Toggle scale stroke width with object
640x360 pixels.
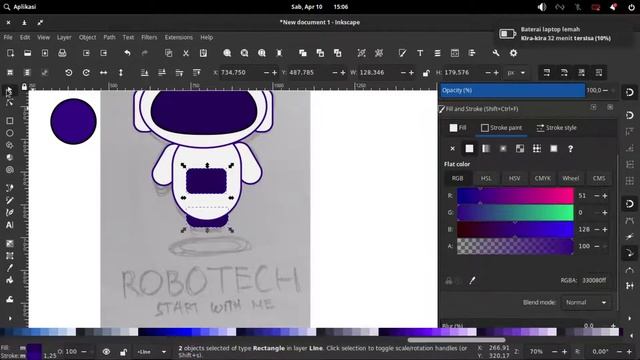pos(547,73)
